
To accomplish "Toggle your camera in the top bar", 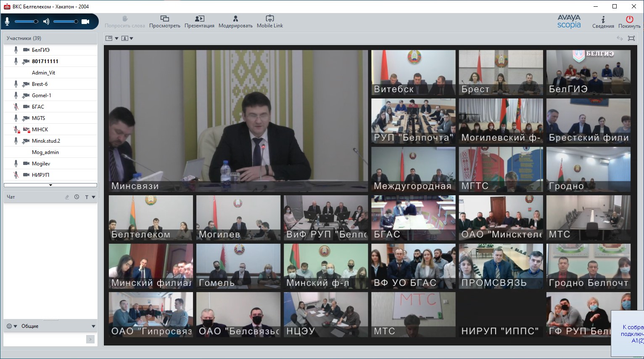I will [85, 21].
